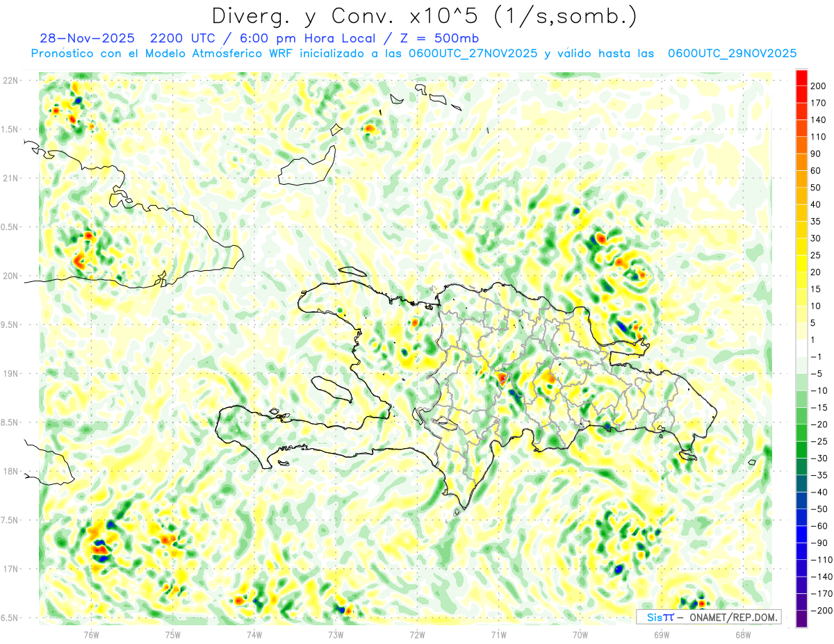Click the white swatch between 1 and -1
Image resolution: width=834 pixels, height=644 pixels.
801,348
